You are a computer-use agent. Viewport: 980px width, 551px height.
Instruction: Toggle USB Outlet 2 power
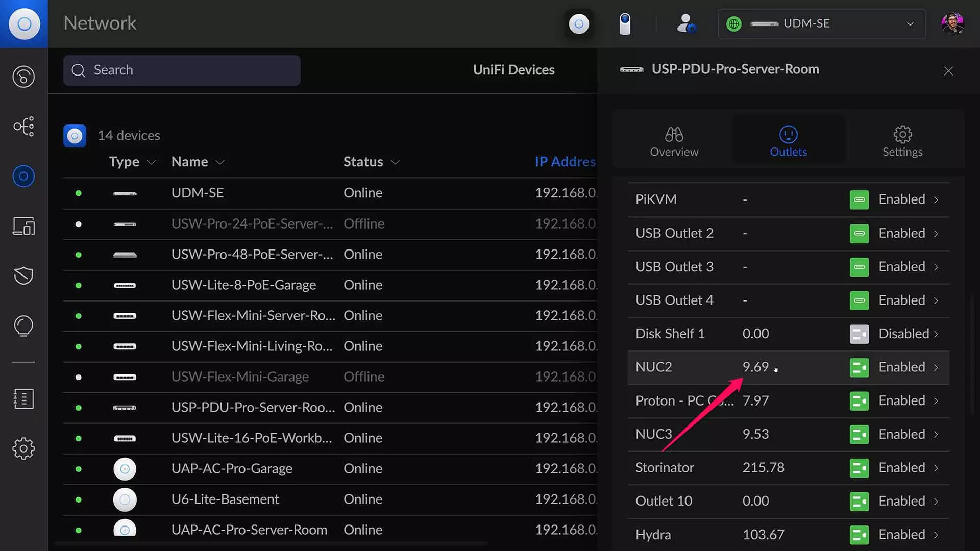point(859,233)
